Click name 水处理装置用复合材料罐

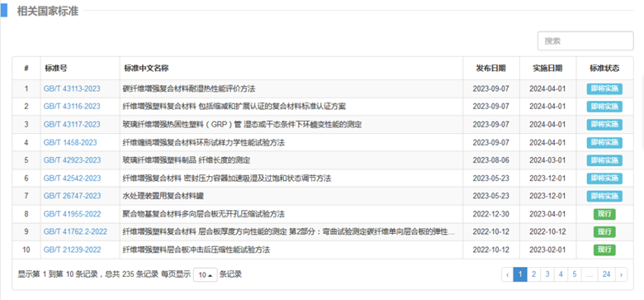pyautogui.click(x=163, y=196)
